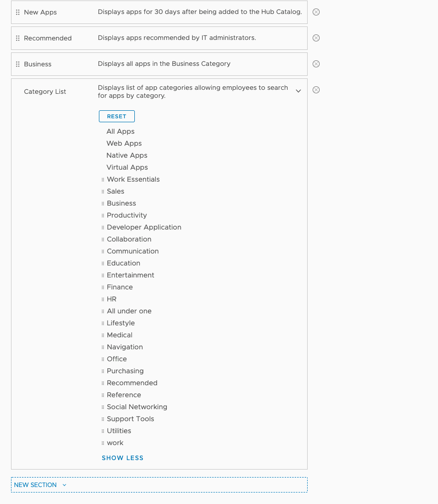Grab the drag handle for Recommended section
Image resolution: width=438 pixels, height=504 pixels.
[x=17, y=37]
